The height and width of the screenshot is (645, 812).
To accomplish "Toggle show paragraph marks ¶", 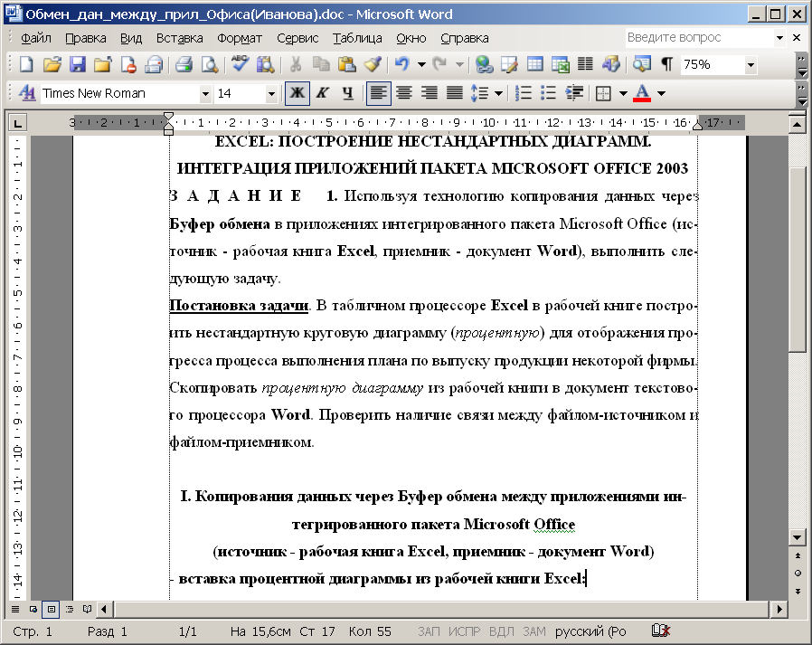I will pyautogui.click(x=667, y=65).
